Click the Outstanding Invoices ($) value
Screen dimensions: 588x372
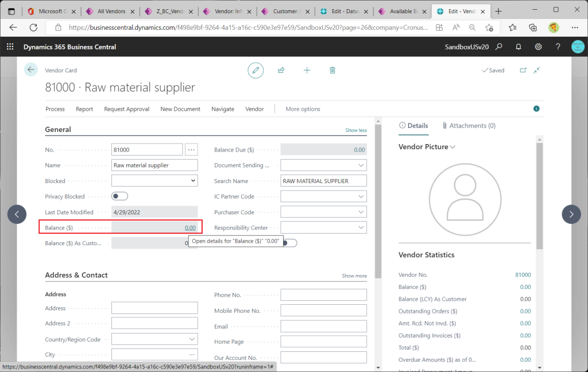coord(525,336)
